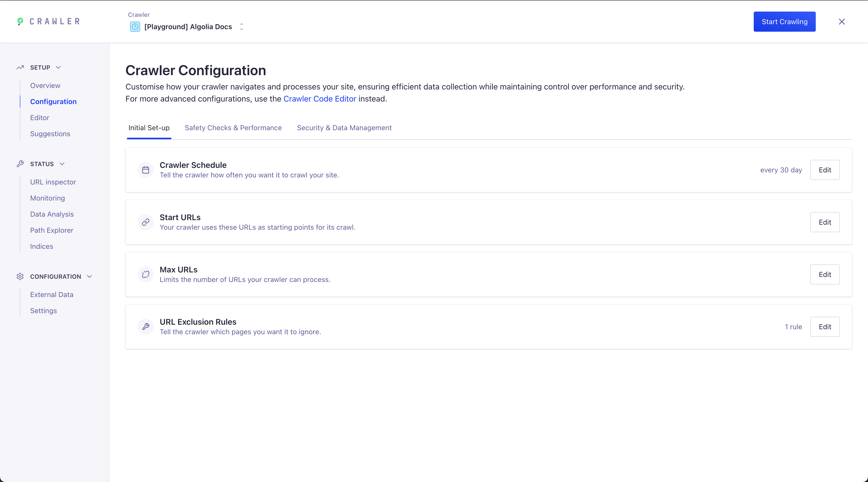The height and width of the screenshot is (482, 868).
Task: Open URL inspector from the sidebar
Action: 53,182
